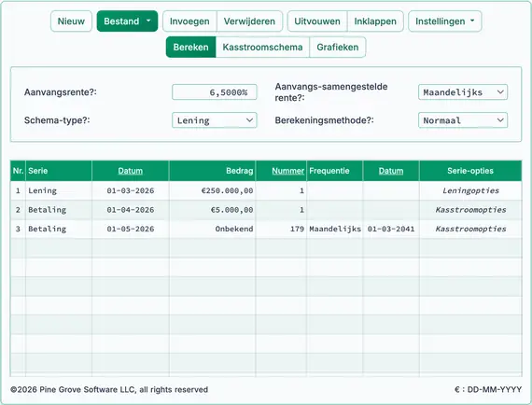Open the Berekeningsmethode dropdown showing Normaal
This screenshot has height=405, width=532.
tap(463, 120)
